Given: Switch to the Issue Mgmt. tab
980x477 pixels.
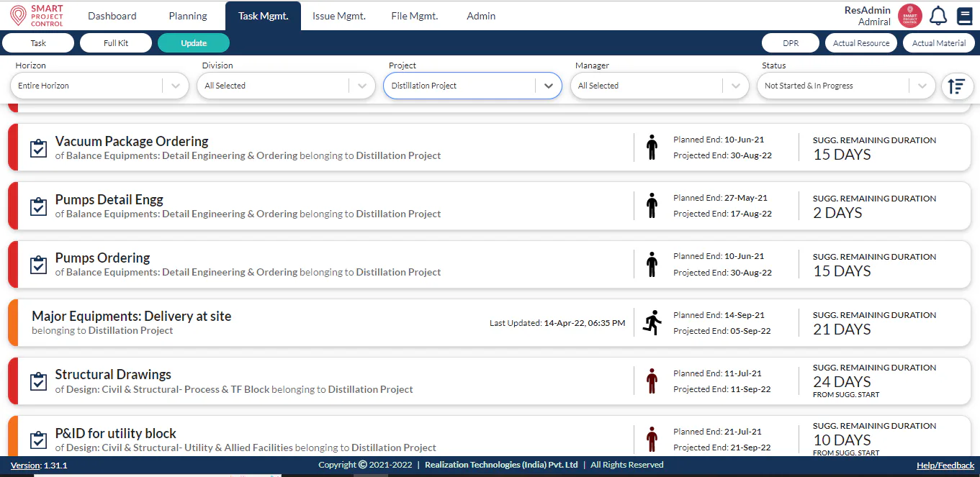Looking at the screenshot, I should point(339,16).
